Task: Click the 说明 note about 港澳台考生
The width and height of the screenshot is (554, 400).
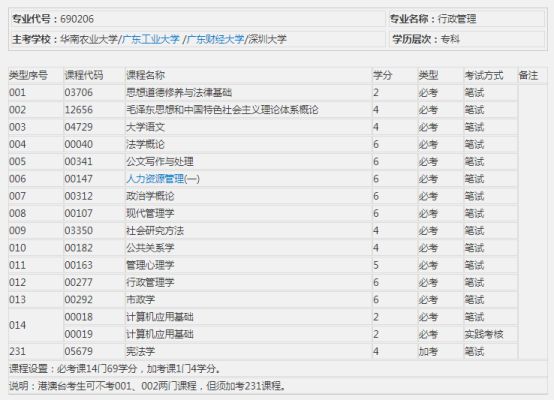Action: tap(148, 386)
